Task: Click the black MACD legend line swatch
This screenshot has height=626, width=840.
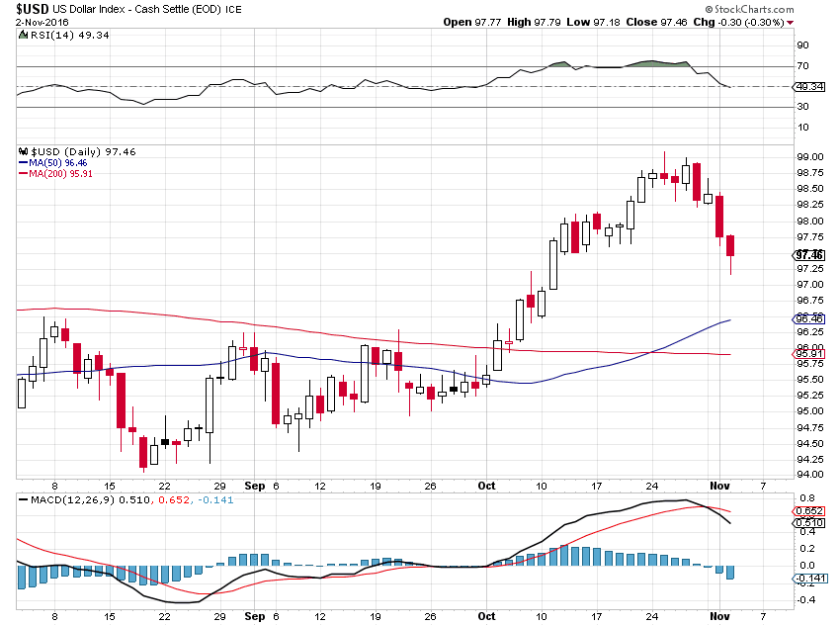Action: (x=23, y=500)
